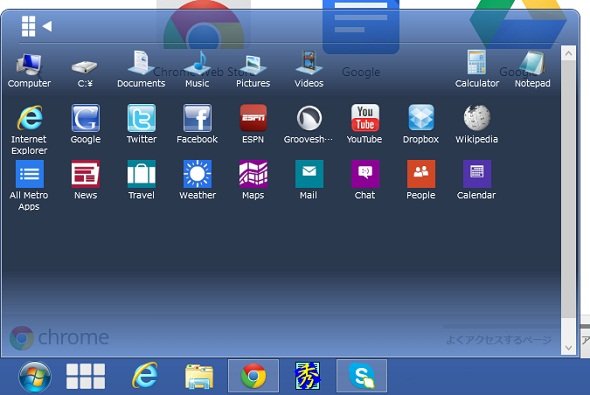Click the grid icon in launcher header

click(x=29, y=26)
